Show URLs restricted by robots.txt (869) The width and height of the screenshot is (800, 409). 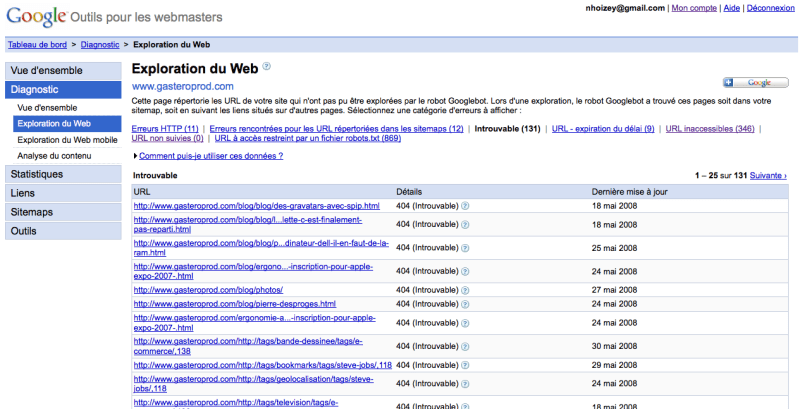(308, 138)
